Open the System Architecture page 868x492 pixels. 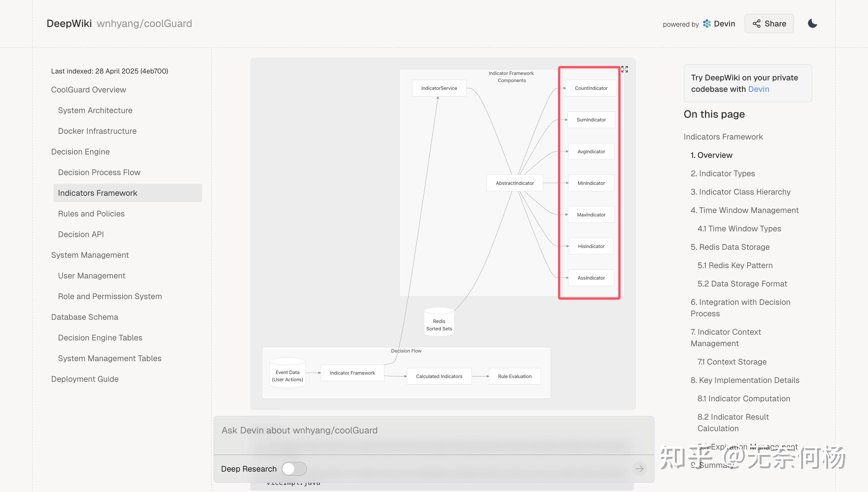pos(95,110)
